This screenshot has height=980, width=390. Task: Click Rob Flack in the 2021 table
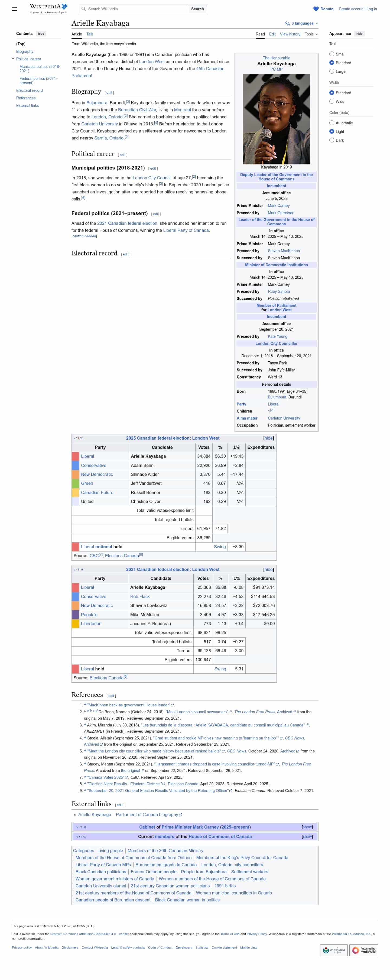[x=140, y=596]
